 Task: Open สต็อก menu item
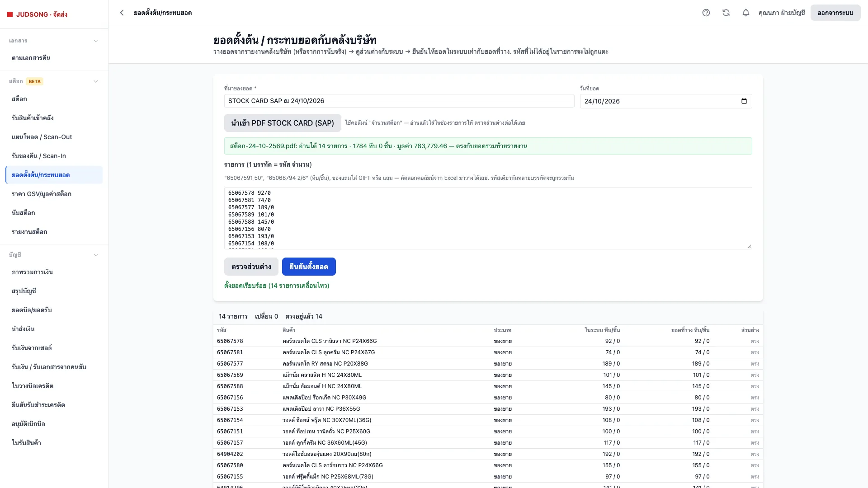[x=54, y=99]
